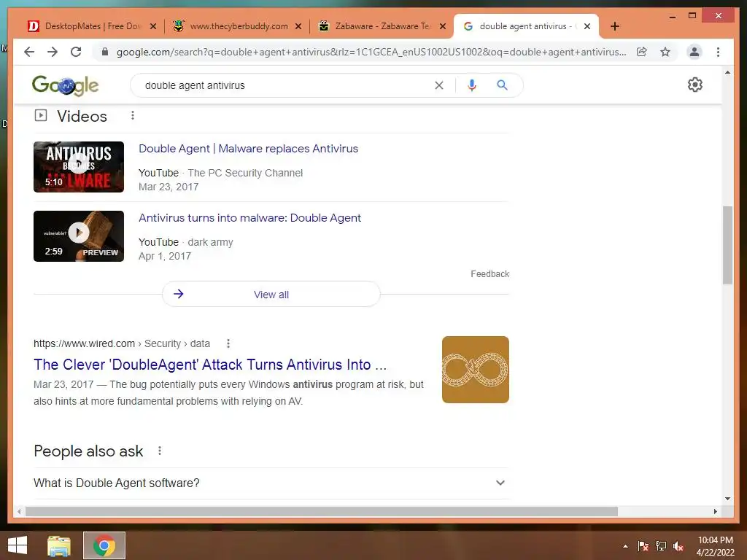This screenshot has height=560, width=747.
Task: Close the thecyberbuddy.com tab
Action: click(x=298, y=26)
